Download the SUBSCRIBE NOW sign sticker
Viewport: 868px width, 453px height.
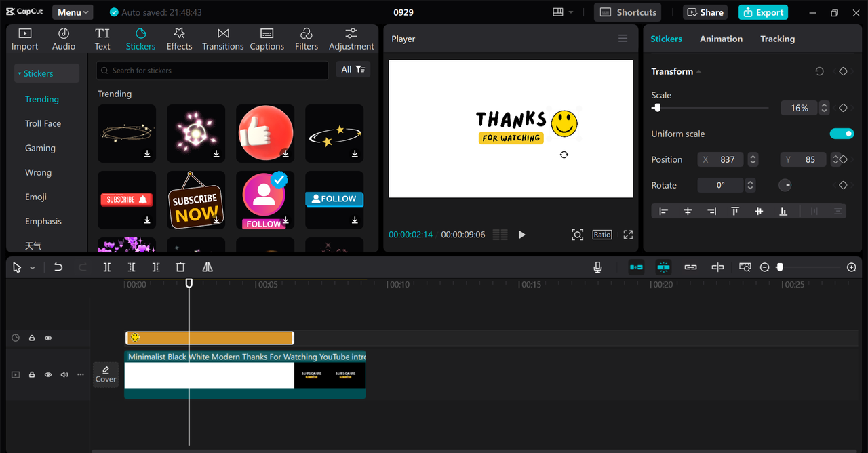216,220
